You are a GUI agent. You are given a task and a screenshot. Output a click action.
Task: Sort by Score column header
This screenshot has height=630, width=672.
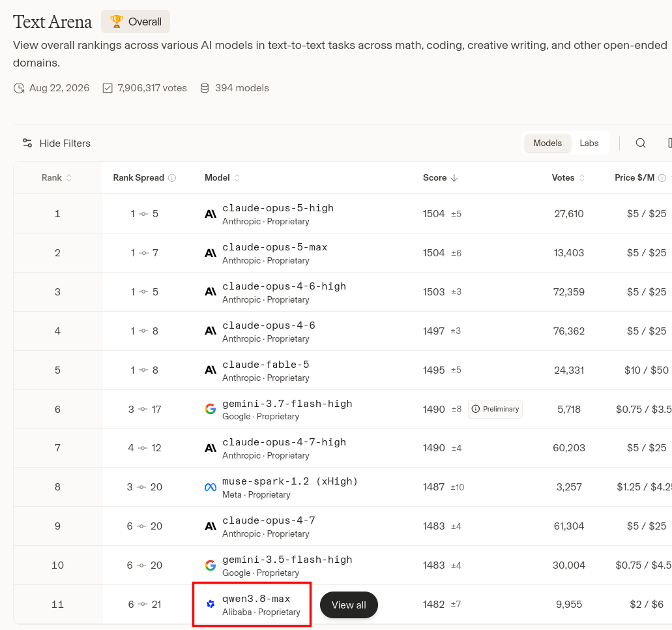(x=440, y=177)
